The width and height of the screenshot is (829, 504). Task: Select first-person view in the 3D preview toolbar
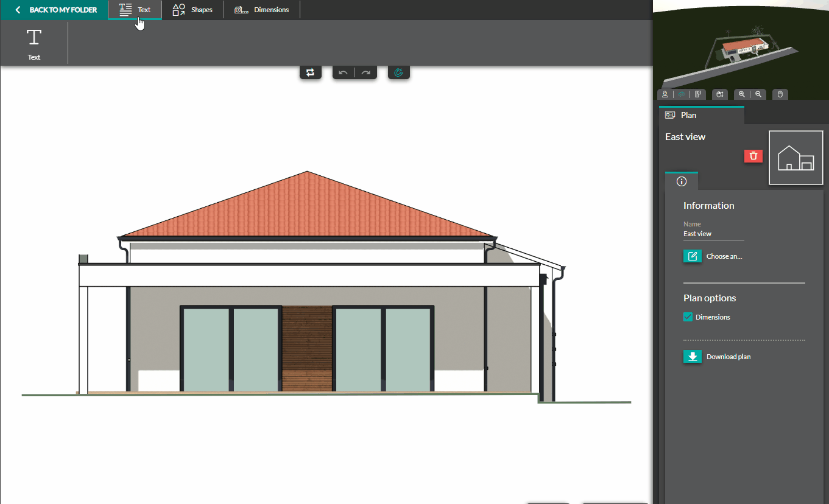pyautogui.click(x=665, y=94)
